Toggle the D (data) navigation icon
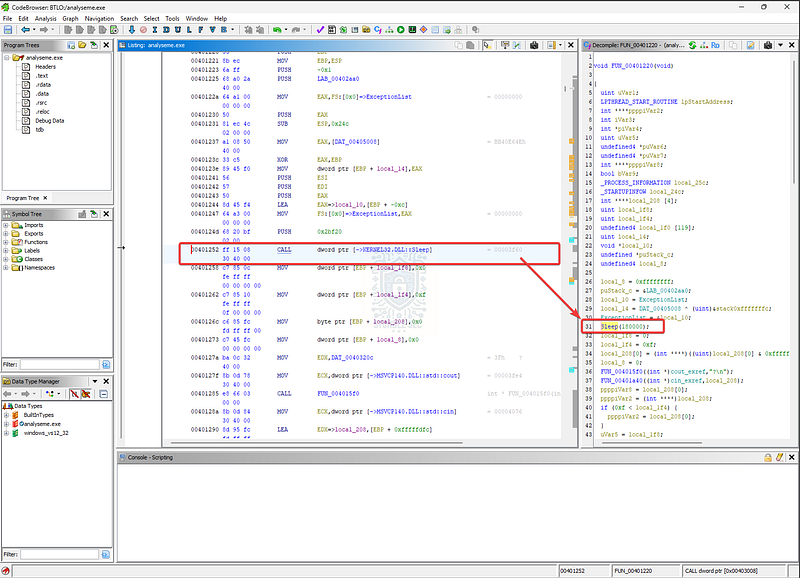The image size is (800, 578). tap(166, 30)
